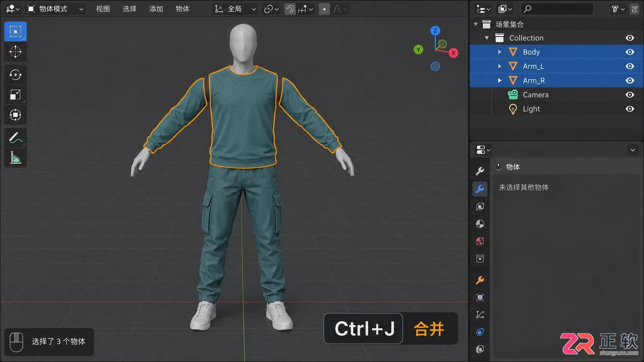This screenshot has height=362, width=644.
Task: Click the red X axis gizmo
Action: coord(453,53)
